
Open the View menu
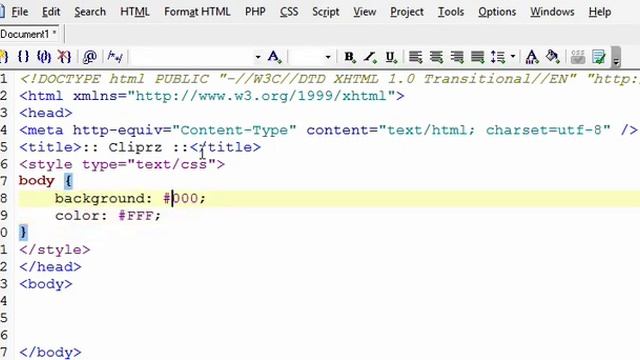click(x=364, y=12)
